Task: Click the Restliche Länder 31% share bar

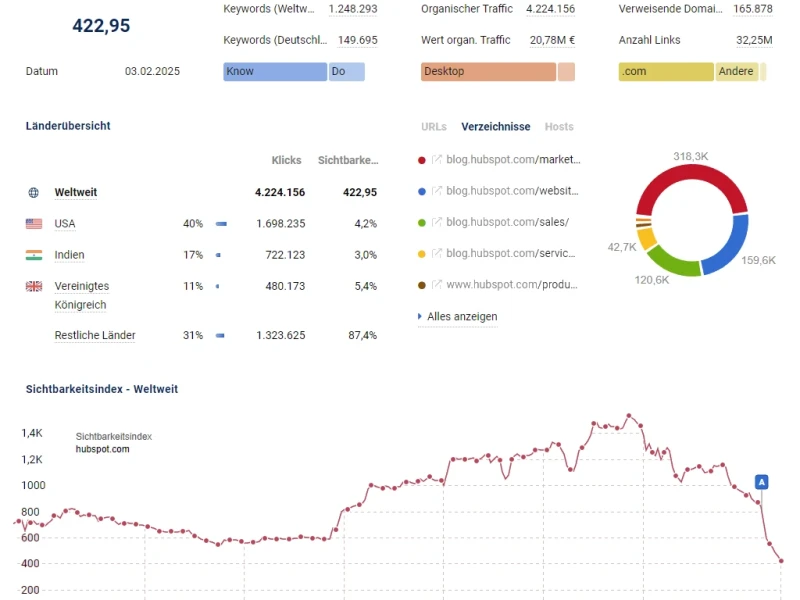Action: pos(220,335)
